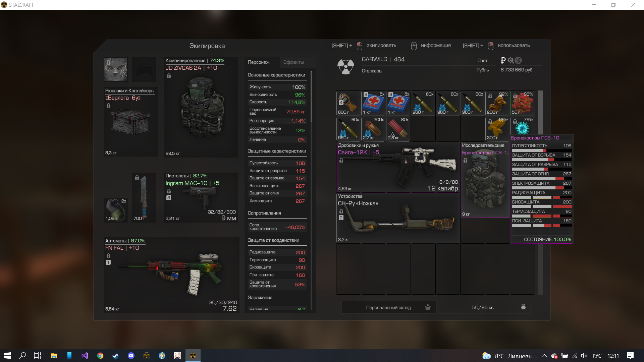This screenshot has height=362, width=644.
Task: Click the 6 733 669 руб. balance
Action: [517, 70]
